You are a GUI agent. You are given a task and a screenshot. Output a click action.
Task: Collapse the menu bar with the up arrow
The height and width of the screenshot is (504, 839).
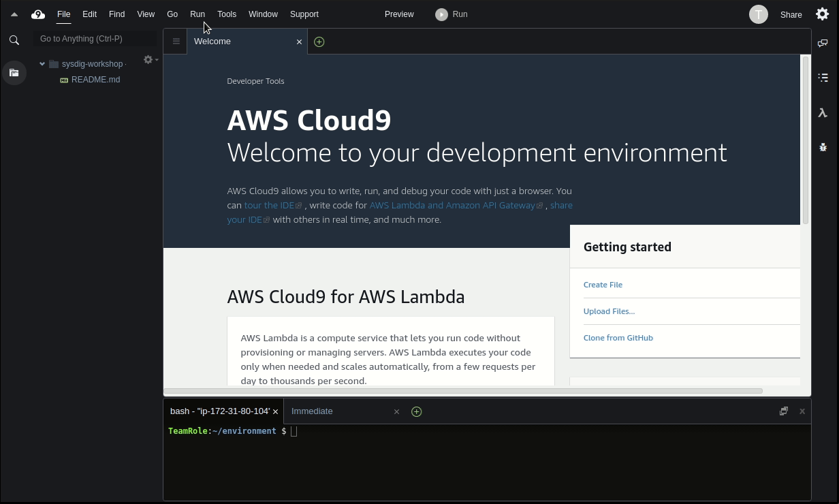(14, 14)
